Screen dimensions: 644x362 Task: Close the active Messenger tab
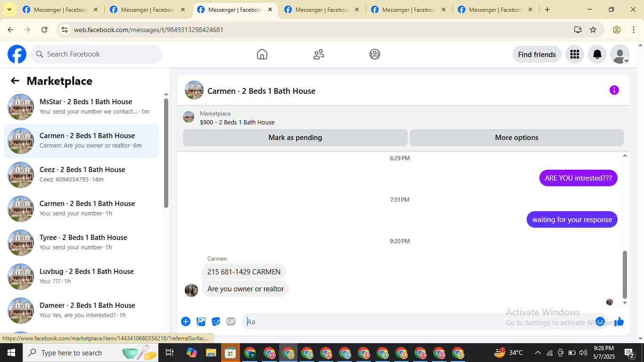(x=270, y=9)
